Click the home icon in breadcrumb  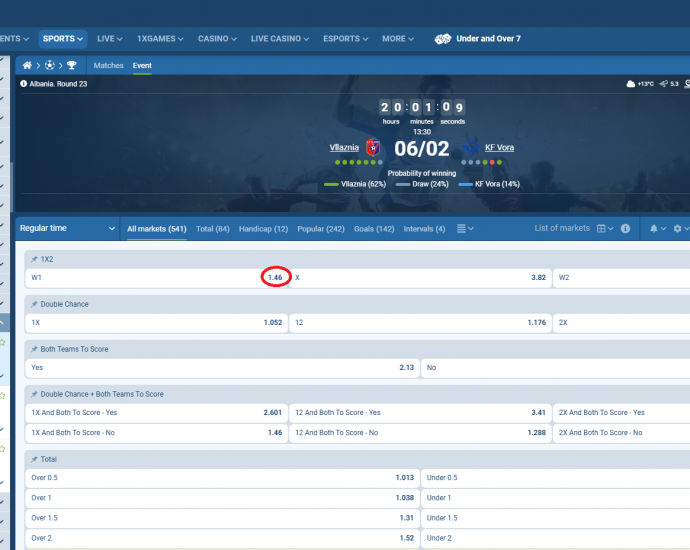[x=27, y=66]
